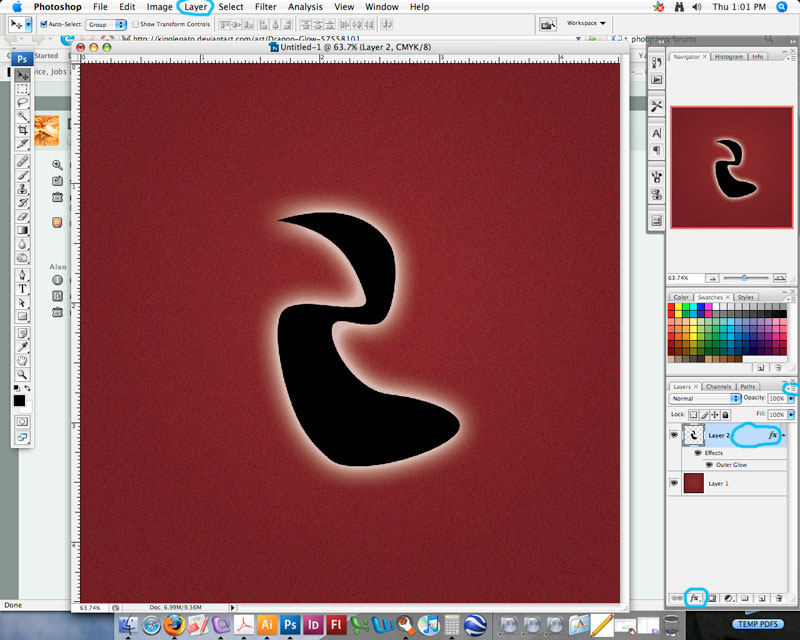Viewport: 800px width, 640px height.
Task: Toggle visibility of the Outer Glow effect
Action: (x=709, y=464)
